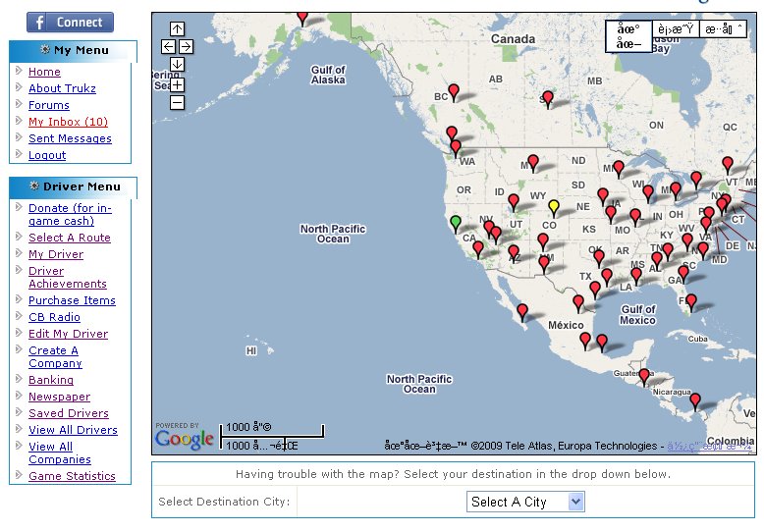
Task: Open Purchase Items
Action: pos(72,300)
